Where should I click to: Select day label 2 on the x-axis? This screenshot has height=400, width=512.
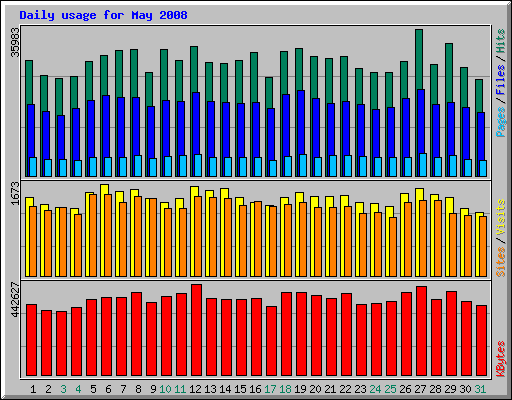click(x=48, y=389)
